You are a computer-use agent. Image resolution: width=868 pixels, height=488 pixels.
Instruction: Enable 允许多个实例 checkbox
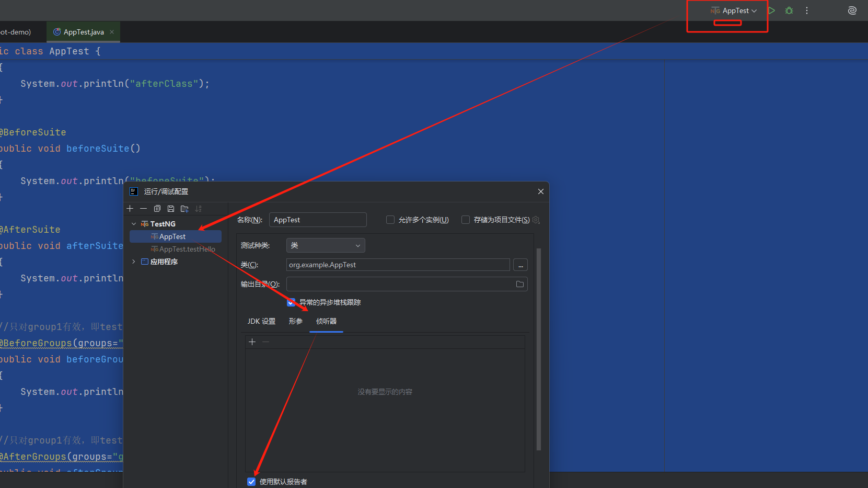(390, 220)
